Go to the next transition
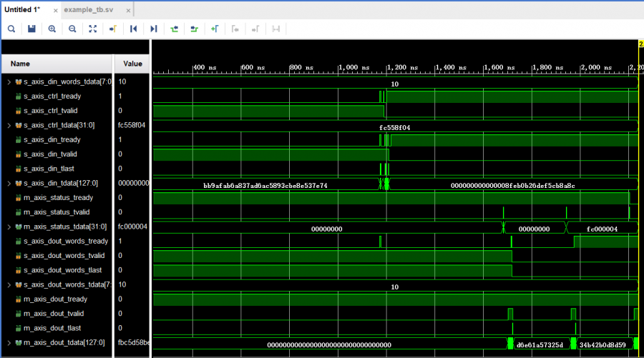 pyautogui.click(x=194, y=29)
